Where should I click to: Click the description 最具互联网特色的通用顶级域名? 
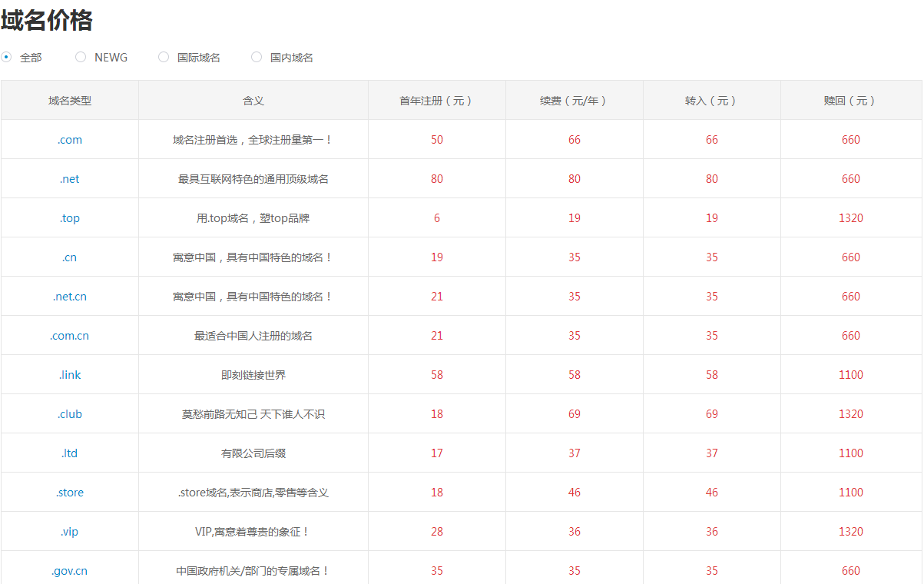click(253, 179)
